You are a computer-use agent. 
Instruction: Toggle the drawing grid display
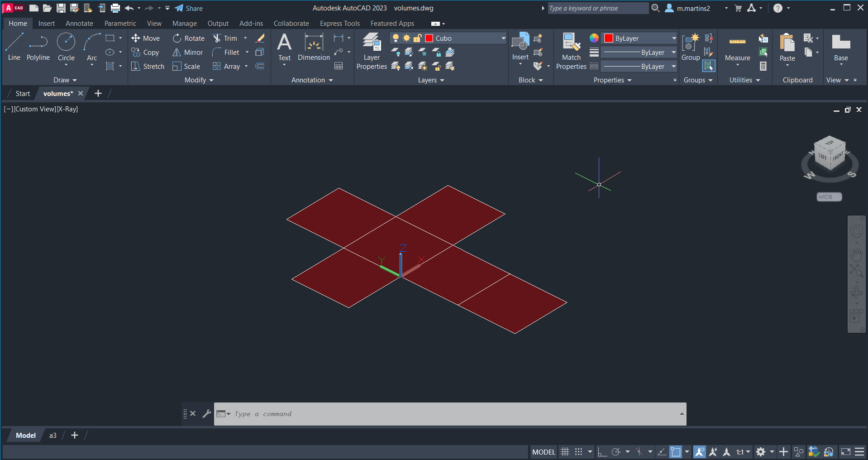tap(565, 452)
